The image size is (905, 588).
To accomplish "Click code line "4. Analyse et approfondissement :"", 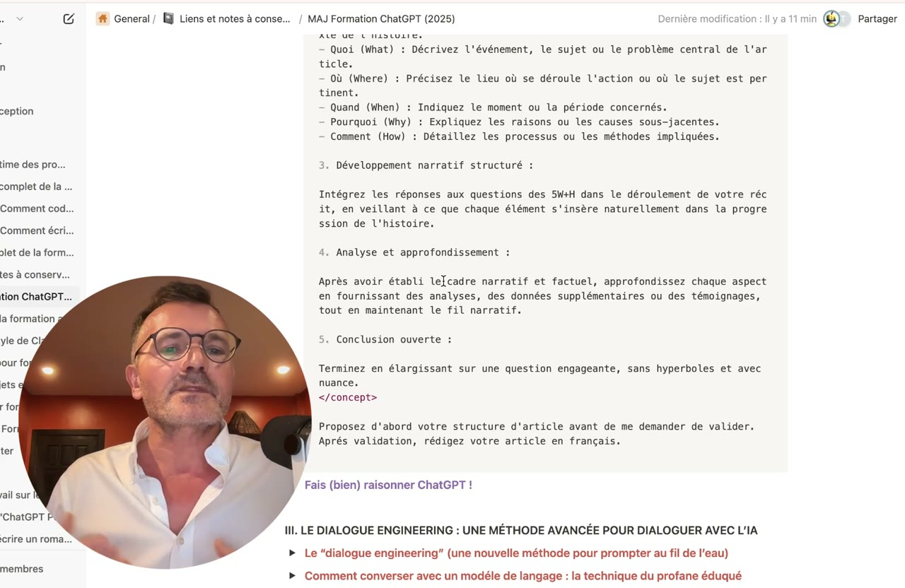I will [414, 252].
